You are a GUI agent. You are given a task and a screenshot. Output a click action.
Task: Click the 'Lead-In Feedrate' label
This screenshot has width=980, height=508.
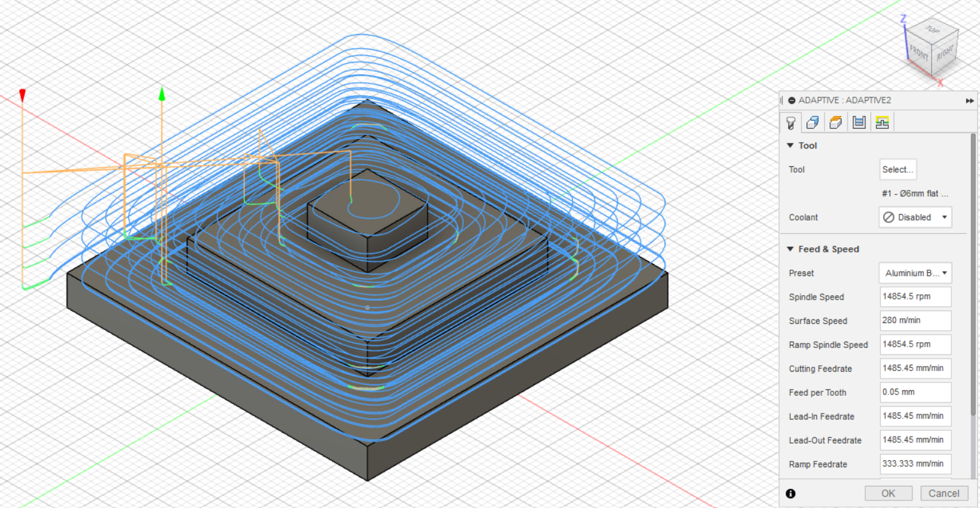click(x=821, y=416)
